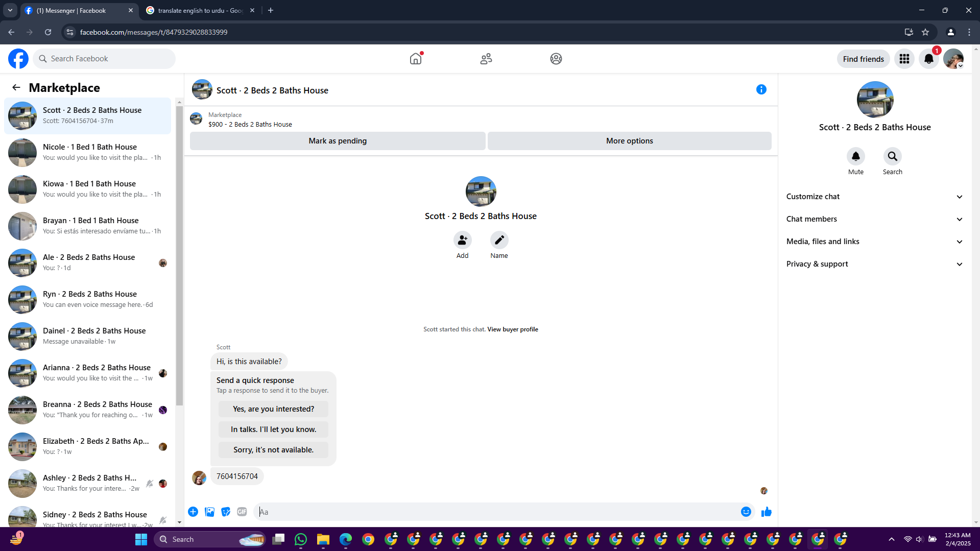The width and height of the screenshot is (980, 551).
Task: Attach a file using the photo icon
Action: 209,512
